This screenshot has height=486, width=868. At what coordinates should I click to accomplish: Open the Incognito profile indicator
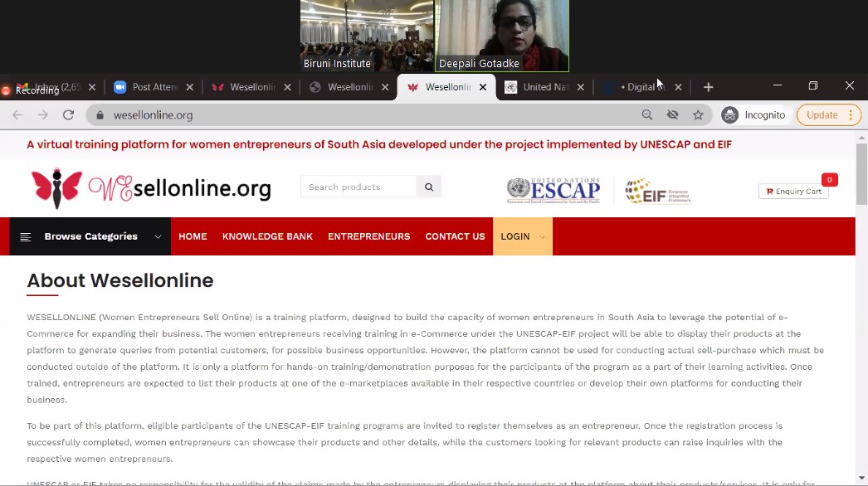[x=754, y=115]
